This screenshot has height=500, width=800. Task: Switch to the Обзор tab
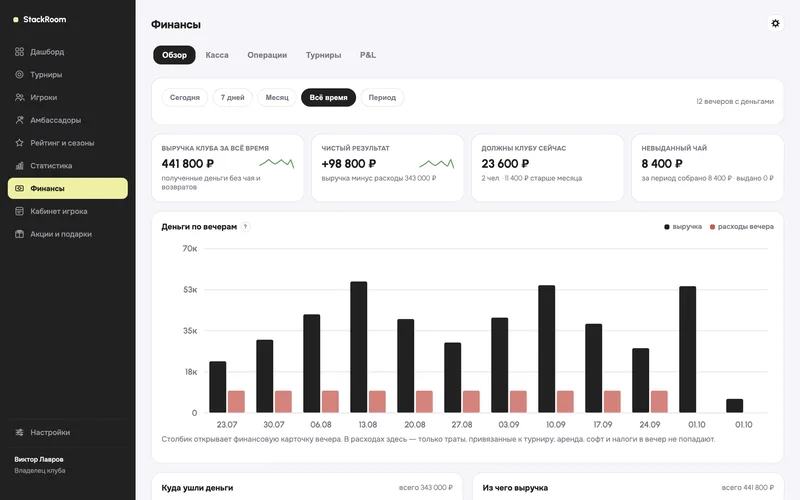174,55
